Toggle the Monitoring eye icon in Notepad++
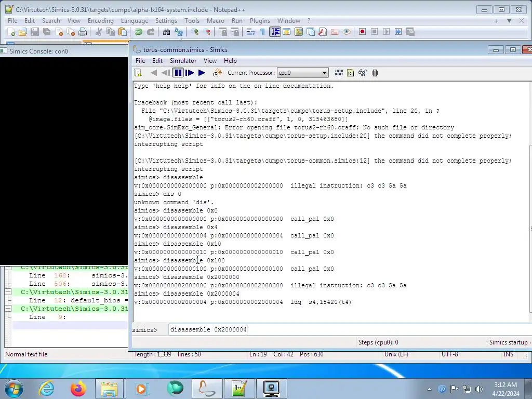This screenshot has width=532, height=399. point(347,32)
